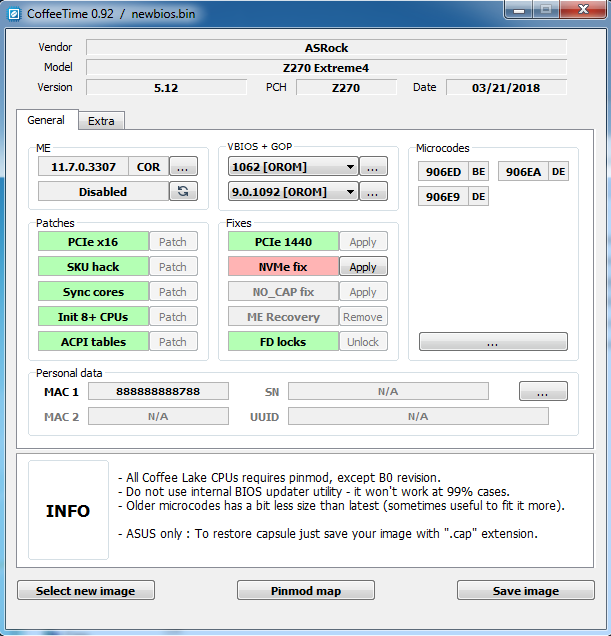Viewport: 611px width, 636px height.
Task: Click the PCIe 1440 status label
Action: 283,242
